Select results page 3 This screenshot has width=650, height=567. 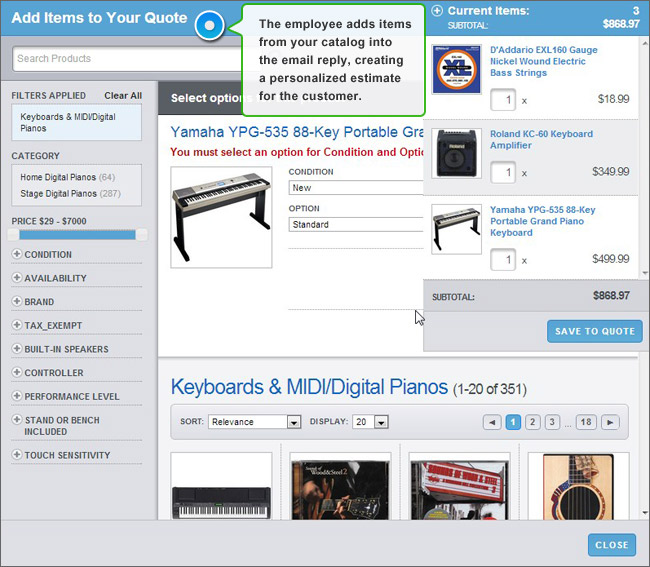pyautogui.click(x=552, y=422)
